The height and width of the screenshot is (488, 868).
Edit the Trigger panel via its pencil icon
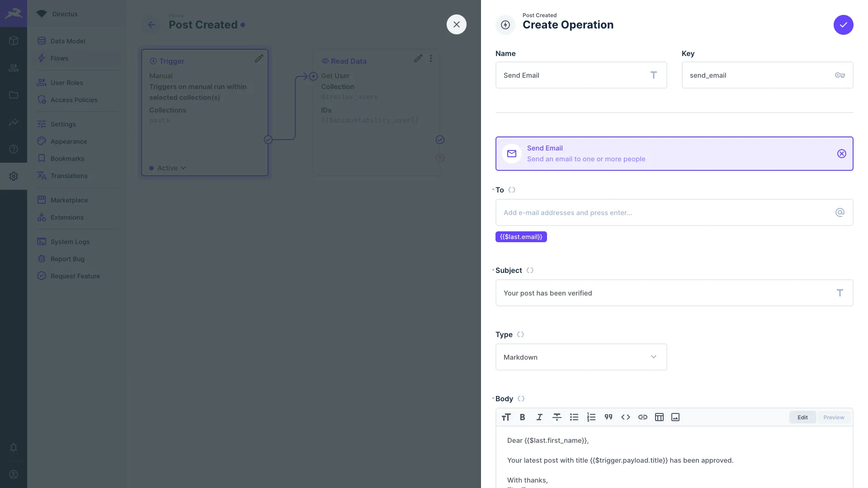(259, 58)
